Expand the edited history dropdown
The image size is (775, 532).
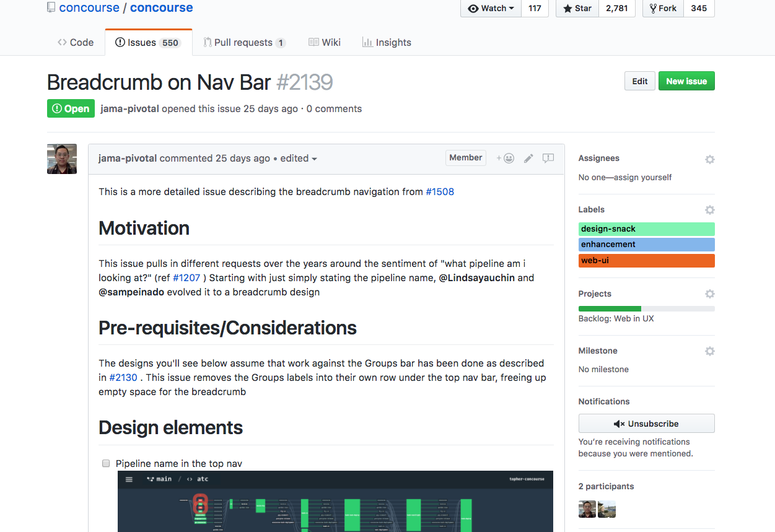(299, 159)
